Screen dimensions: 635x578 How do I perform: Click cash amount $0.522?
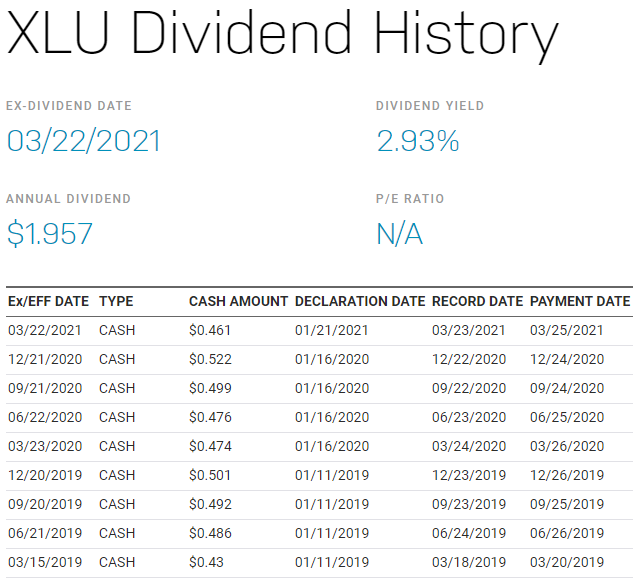[210, 359]
